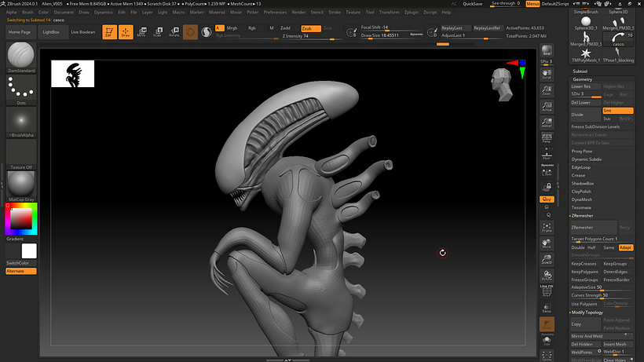This screenshot has height=362, width=644.
Task: Toggle the Xyz rotation mode
Action: pyautogui.click(x=547, y=199)
